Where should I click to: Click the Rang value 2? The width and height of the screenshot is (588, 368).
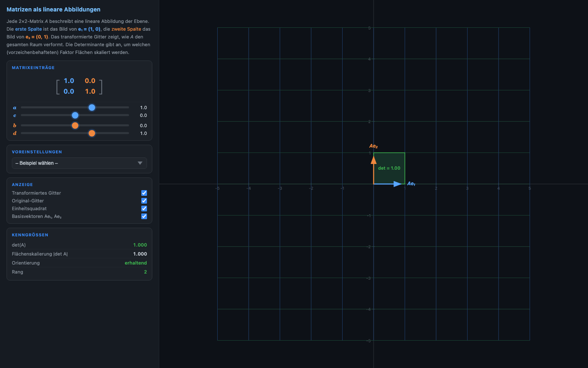click(x=145, y=272)
